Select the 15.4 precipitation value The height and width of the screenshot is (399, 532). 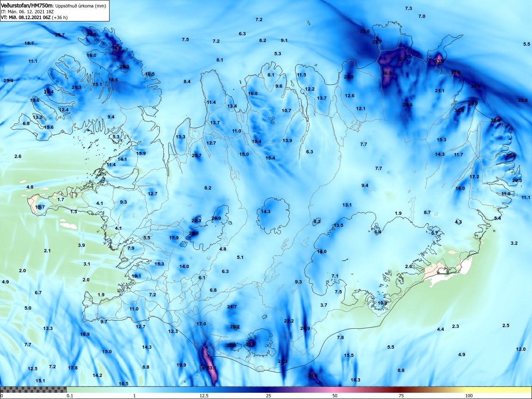[270, 158]
